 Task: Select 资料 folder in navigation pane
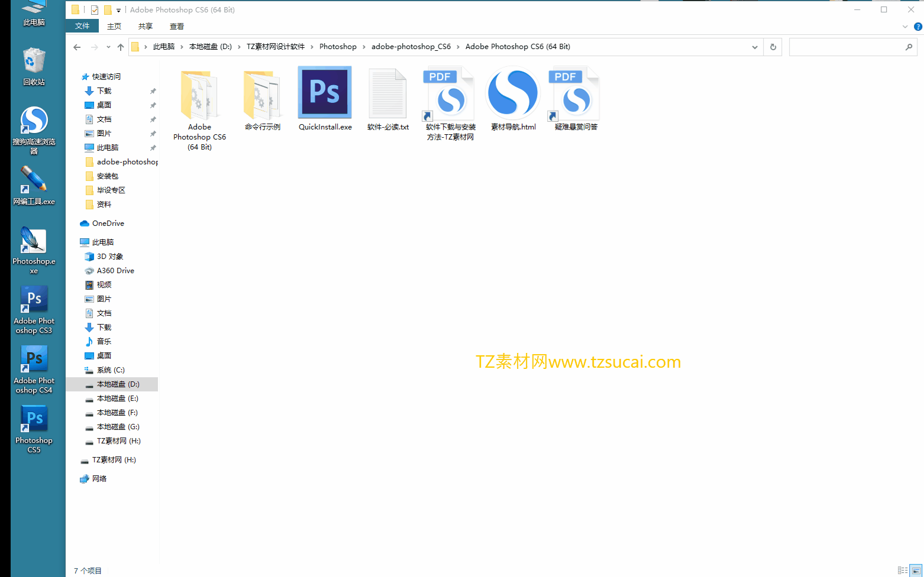pyautogui.click(x=104, y=205)
